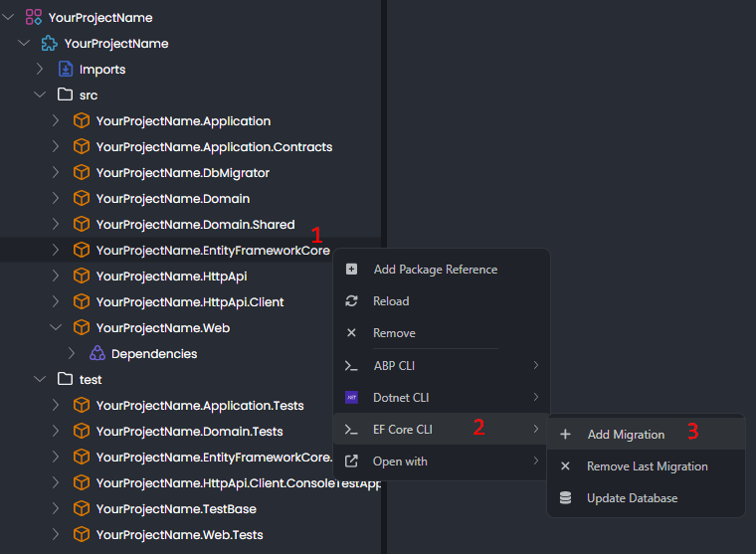Select the YourProjectName.TestBase project
The height and width of the screenshot is (554, 756).
pos(176,509)
